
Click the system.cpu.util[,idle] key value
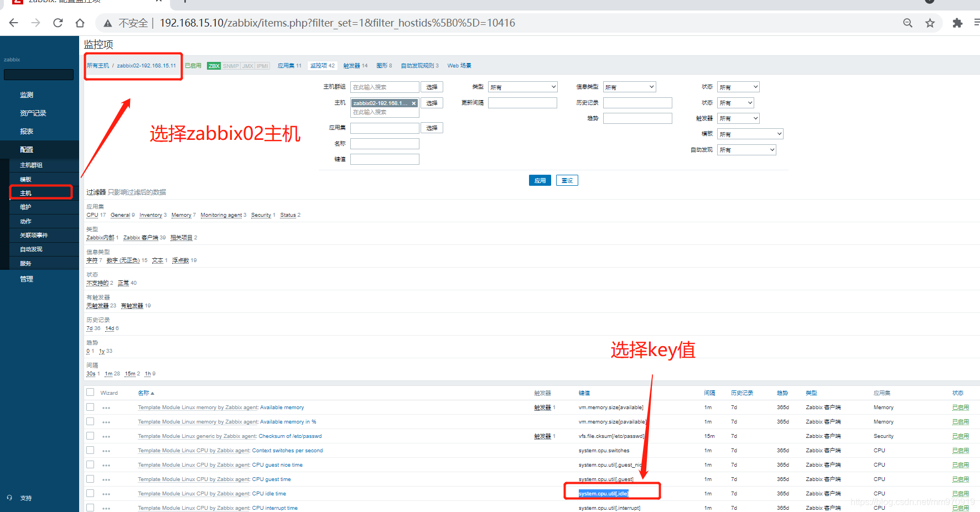(x=604, y=494)
